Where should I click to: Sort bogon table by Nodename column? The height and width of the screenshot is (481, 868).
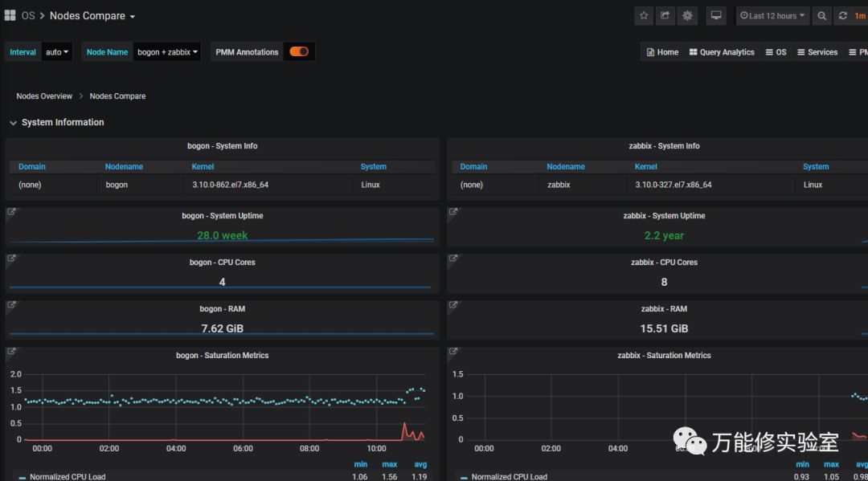pyautogui.click(x=124, y=166)
